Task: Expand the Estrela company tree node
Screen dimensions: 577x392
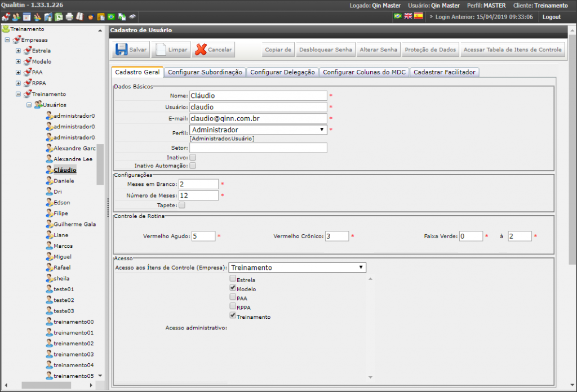Action: click(18, 51)
